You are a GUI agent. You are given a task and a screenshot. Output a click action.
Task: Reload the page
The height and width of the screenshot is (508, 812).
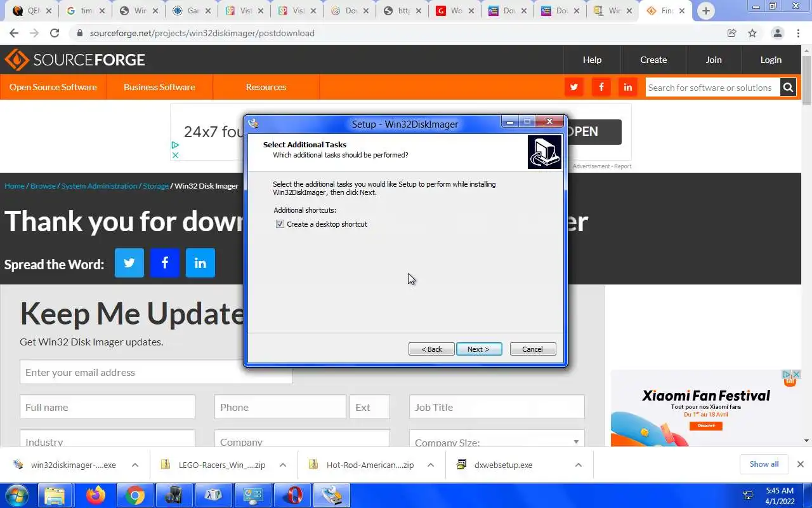point(55,33)
